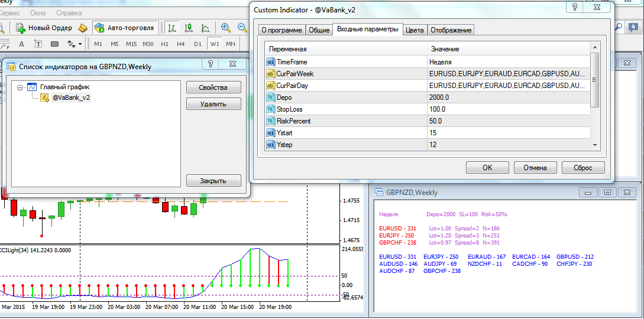Select the H4 timeframe
Screen dimensions: 644x319
[x=181, y=44]
